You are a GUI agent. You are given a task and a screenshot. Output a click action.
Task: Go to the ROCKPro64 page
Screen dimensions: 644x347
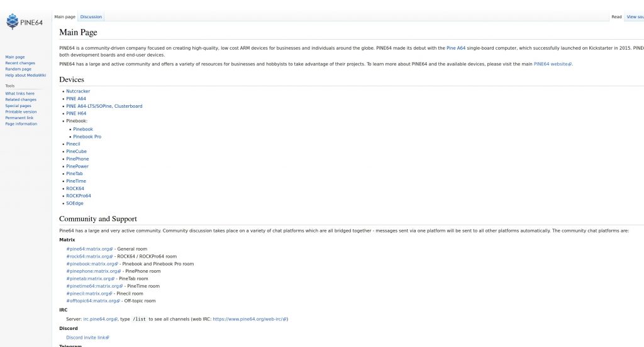tap(79, 196)
